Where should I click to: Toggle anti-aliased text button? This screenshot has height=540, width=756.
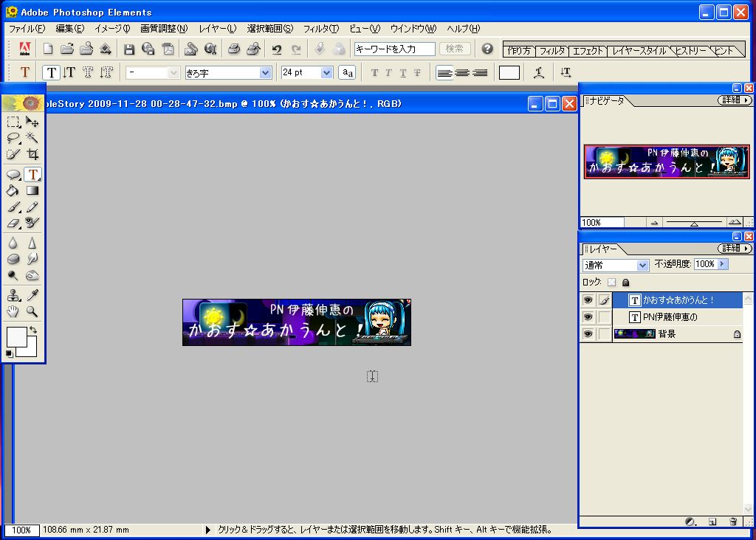(347, 73)
